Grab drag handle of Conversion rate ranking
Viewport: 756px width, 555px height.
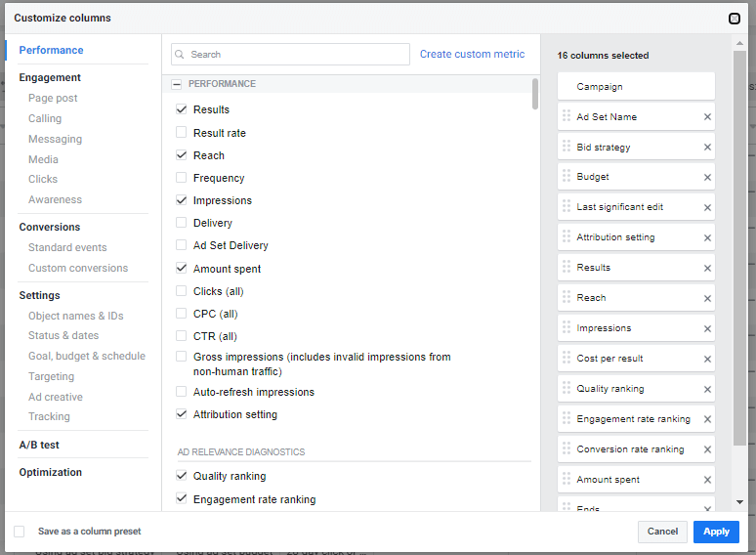pos(567,448)
